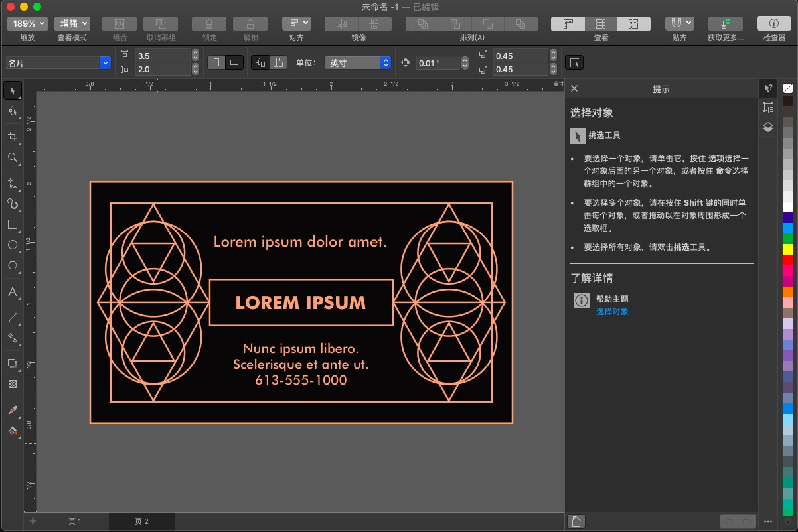This screenshot has width=798, height=532.
Task: Open the 英寸 units dropdown
Action: 357,62
